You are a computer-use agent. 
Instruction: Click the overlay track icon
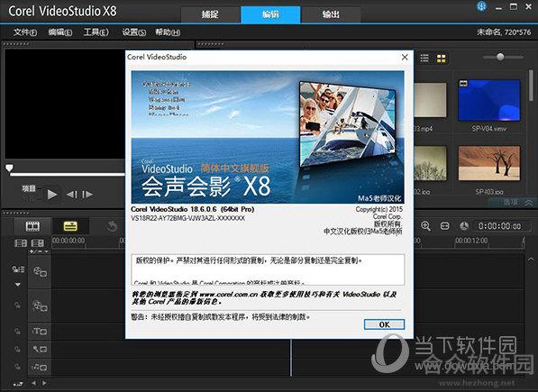pyautogui.click(x=40, y=305)
